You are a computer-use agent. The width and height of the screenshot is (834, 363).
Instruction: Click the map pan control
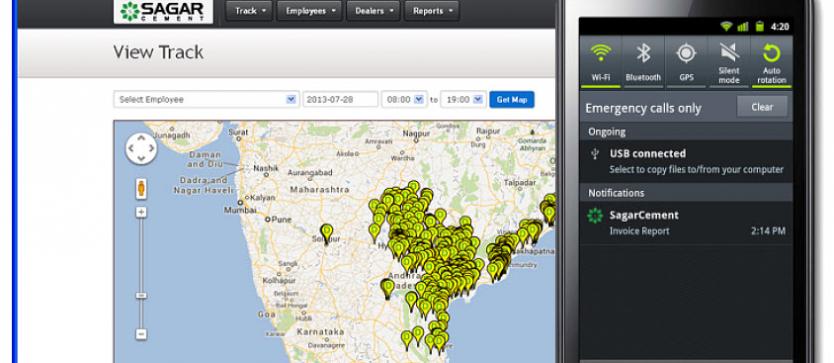141,148
